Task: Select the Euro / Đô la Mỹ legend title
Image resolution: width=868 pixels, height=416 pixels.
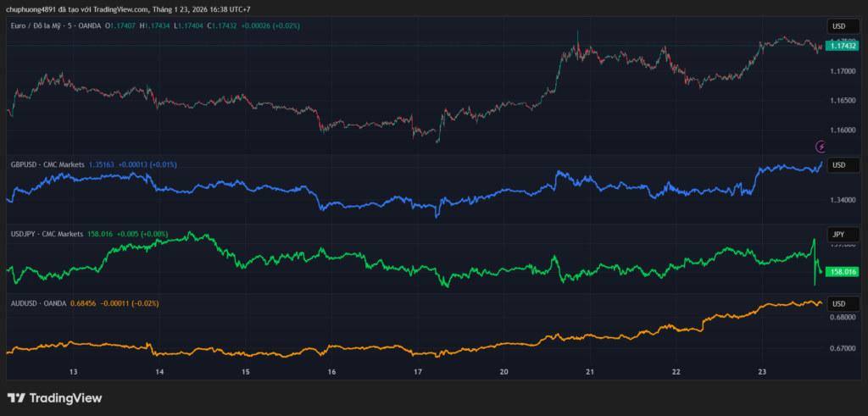Action: tap(44, 26)
